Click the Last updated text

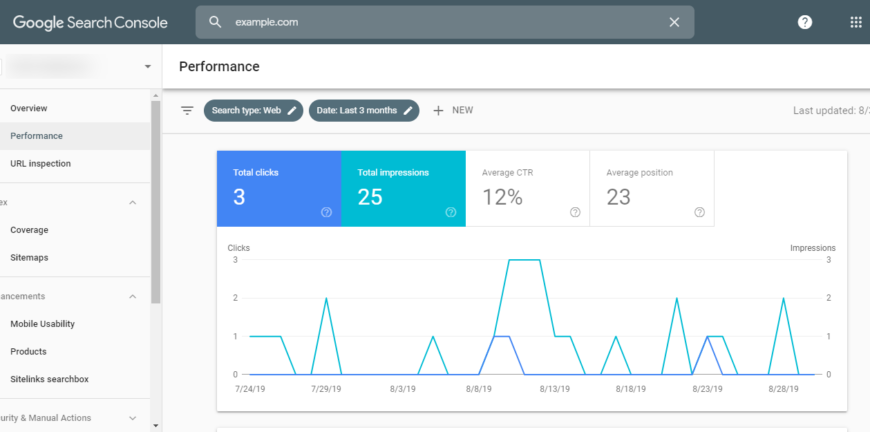point(831,110)
